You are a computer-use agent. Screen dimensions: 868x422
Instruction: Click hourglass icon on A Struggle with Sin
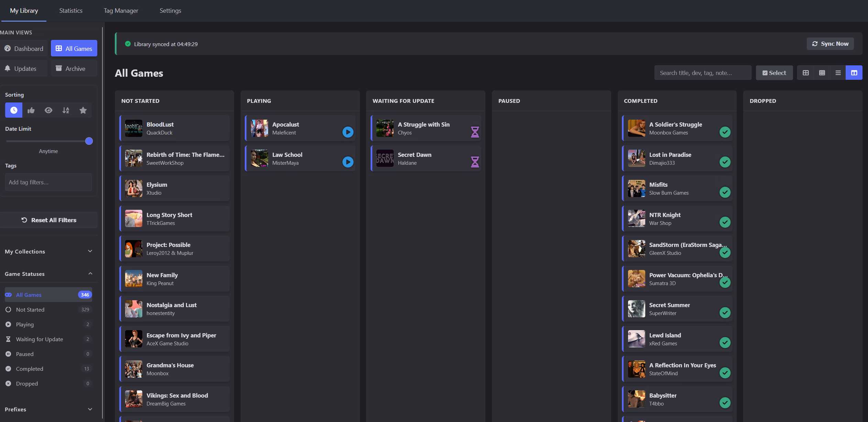coord(475,132)
